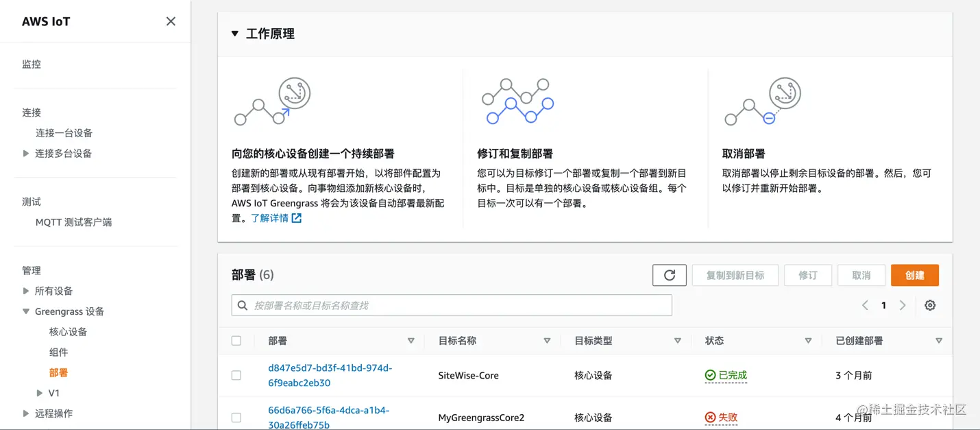Click SiteWise-Core target name cell
The image size is (980, 430).
point(468,375)
